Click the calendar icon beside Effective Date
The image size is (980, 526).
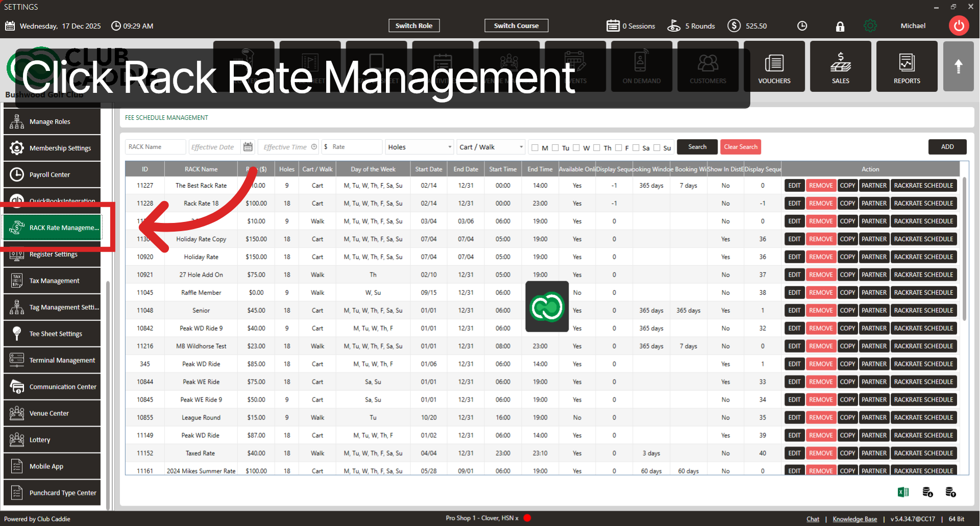pos(248,147)
